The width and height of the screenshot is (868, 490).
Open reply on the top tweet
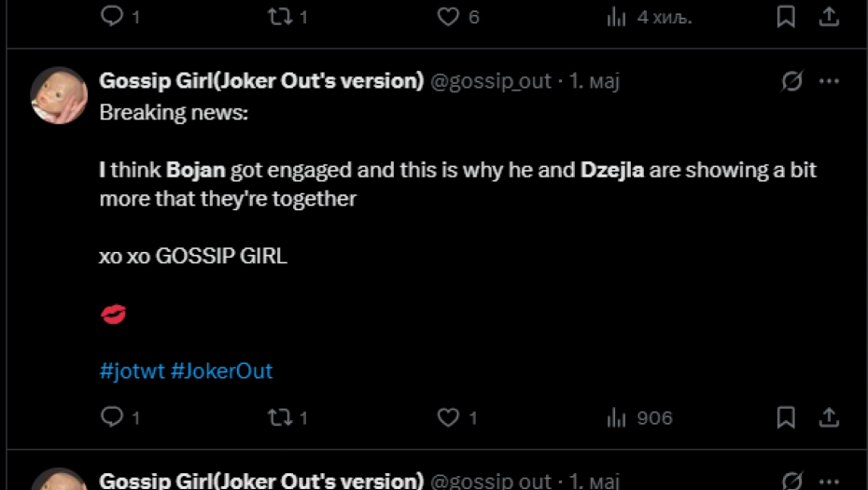click(x=112, y=16)
